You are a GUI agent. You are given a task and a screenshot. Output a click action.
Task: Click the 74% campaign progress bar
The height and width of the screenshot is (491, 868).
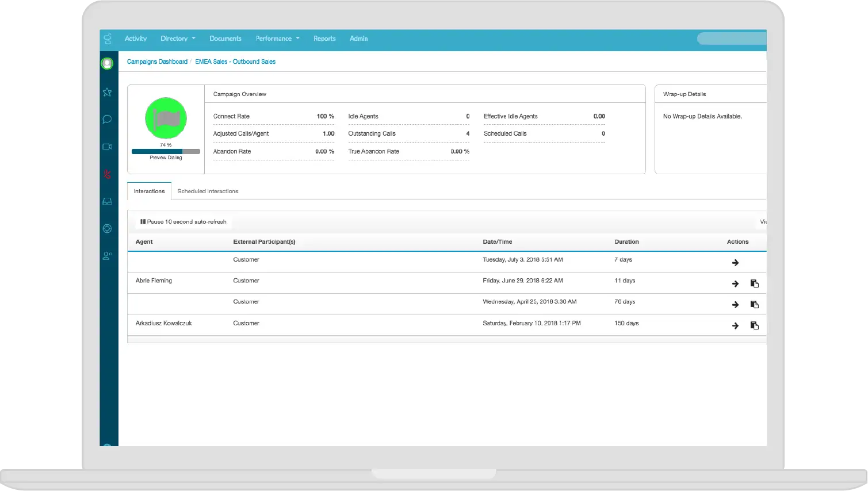click(166, 151)
